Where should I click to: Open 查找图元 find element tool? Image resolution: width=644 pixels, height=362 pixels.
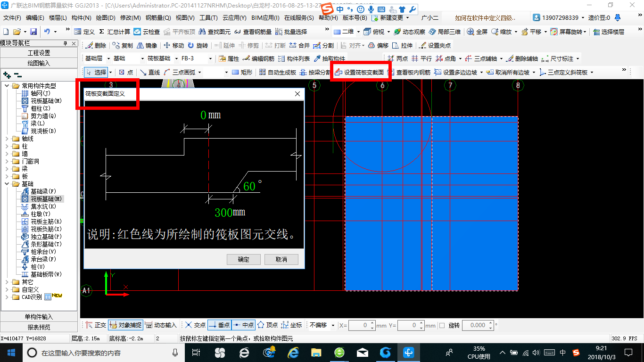215,32
